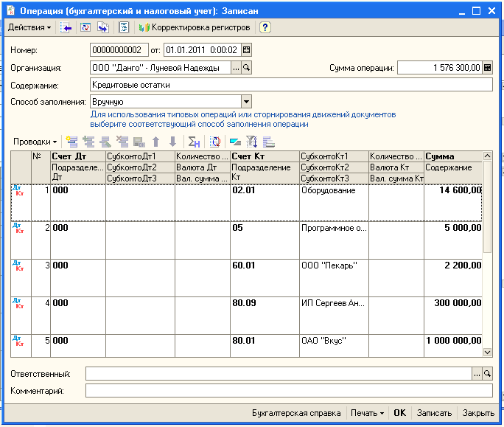
Task: Click the Комментарий input field
Action: pyautogui.click(x=288, y=390)
